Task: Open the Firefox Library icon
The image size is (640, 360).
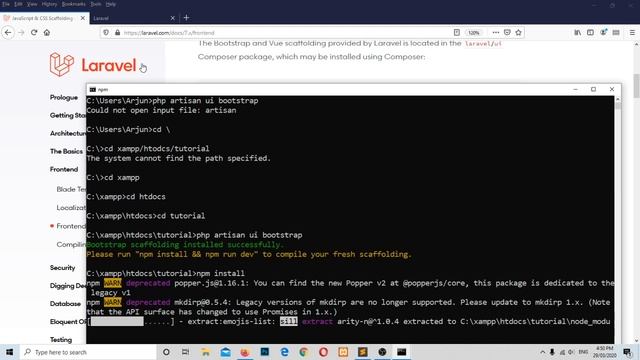Action: (x=578, y=33)
